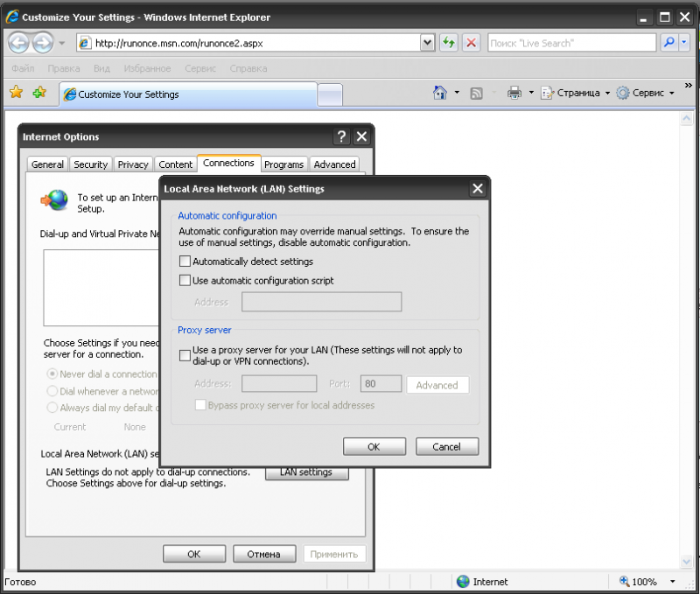This screenshot has width=700, height=594.
Task: Expand the zoom level dropdown arrow
Action: [672, 582]
